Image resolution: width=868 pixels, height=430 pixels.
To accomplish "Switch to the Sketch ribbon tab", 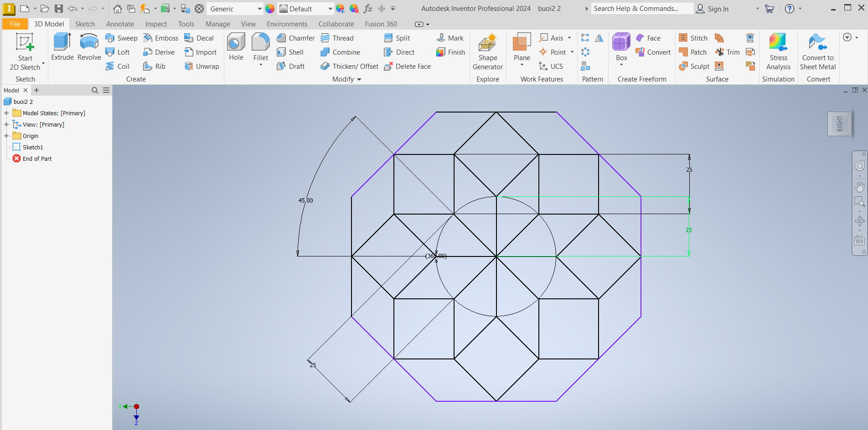I will point(85,24).
